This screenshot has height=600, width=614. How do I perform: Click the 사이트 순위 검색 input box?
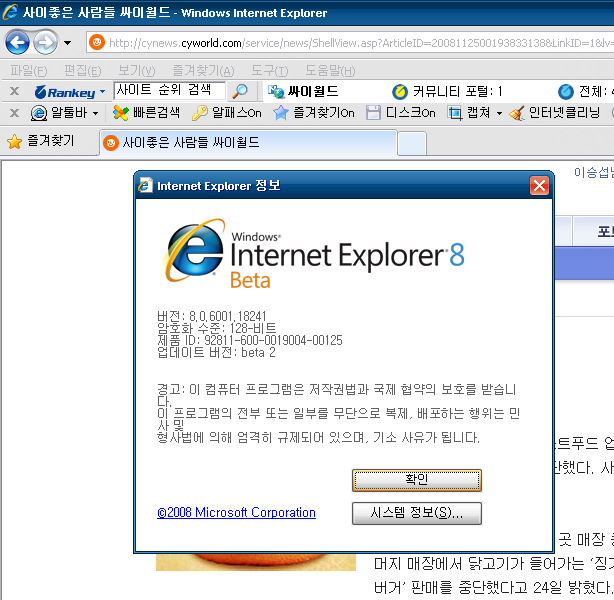click(x=169, y=90)
